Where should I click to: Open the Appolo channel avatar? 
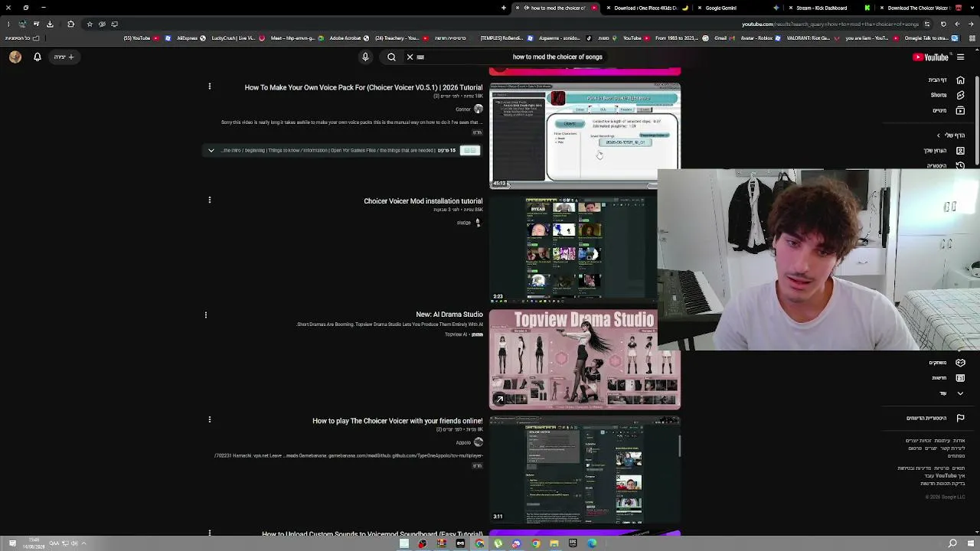pos(479,442)
